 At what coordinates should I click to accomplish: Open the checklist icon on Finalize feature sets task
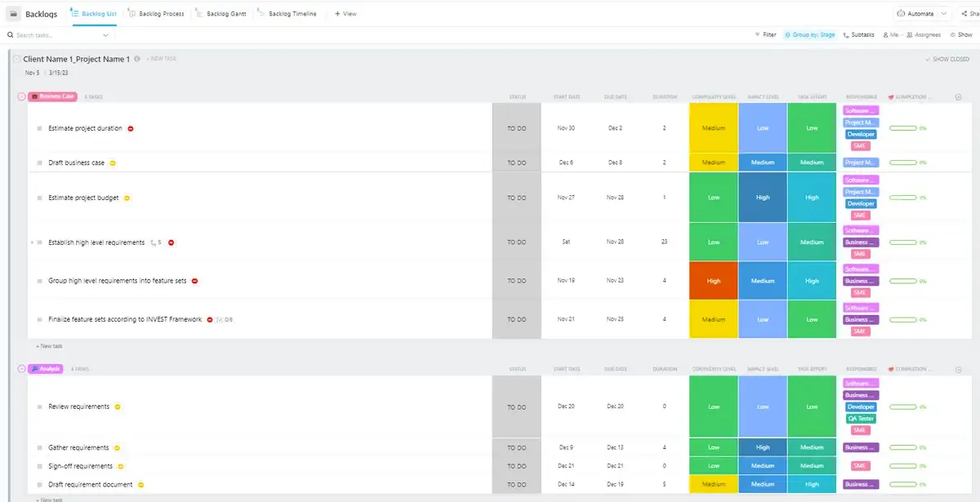click(220, 320)
